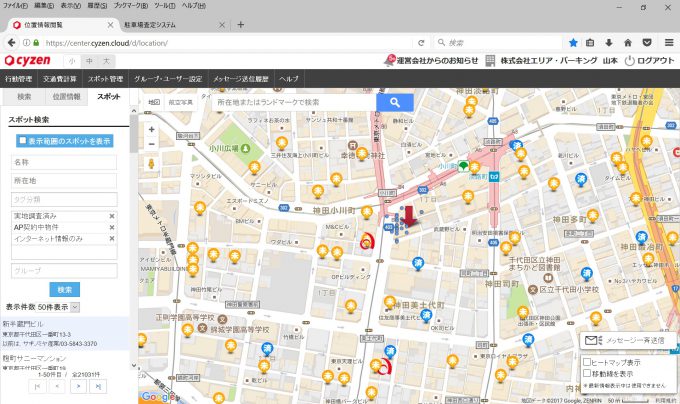The width and height of the screenshot is (680, 404).
Task: Click the Firefox 検索 search field
Action: pyautogui.click(x=499, y=42)
